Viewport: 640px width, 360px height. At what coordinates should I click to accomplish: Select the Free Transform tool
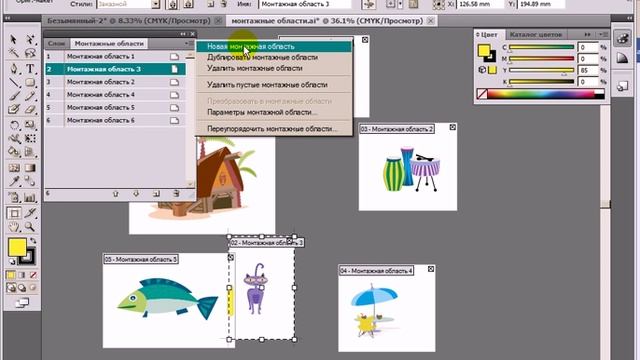pos(30,139)
